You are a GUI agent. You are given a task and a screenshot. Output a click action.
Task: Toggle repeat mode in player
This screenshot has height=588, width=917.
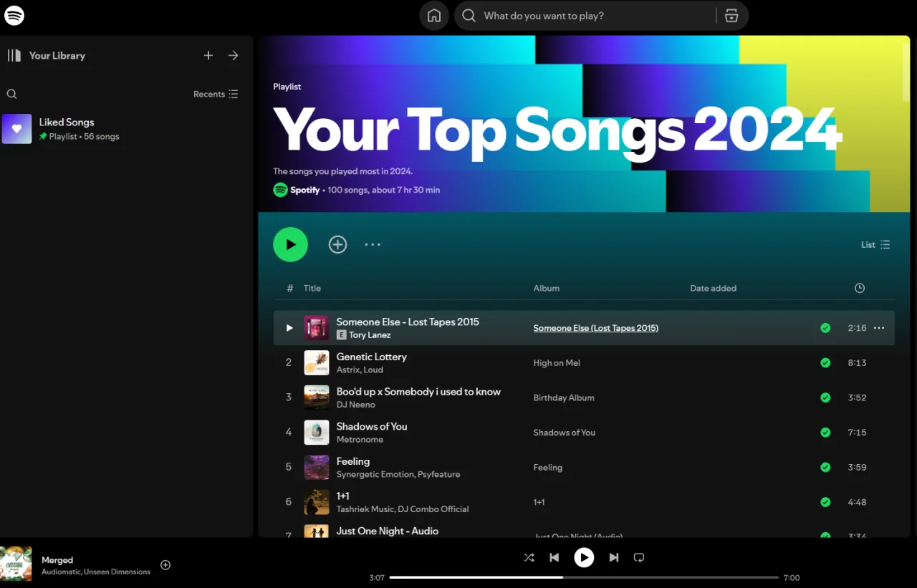point(639,557)
